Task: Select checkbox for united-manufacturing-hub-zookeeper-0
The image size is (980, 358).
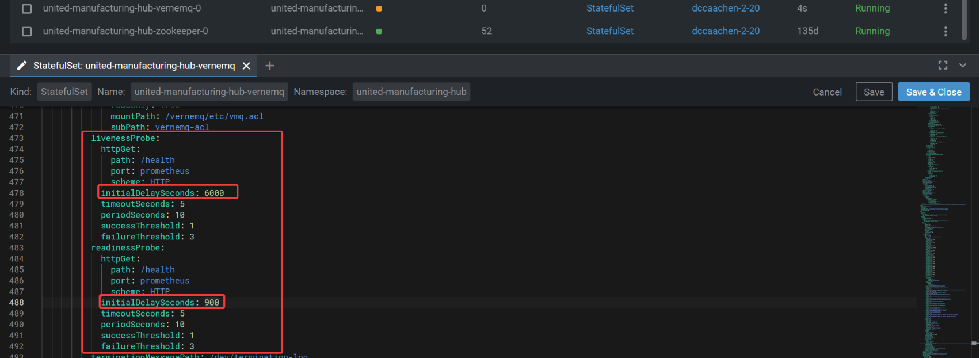Action: click(27, 31)
